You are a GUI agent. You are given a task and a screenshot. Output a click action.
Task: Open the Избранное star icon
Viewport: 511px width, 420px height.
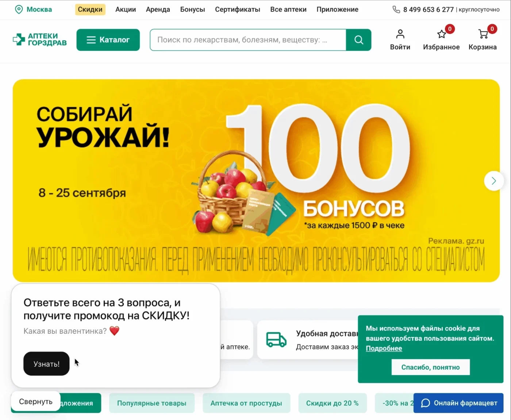click(441, 34)
